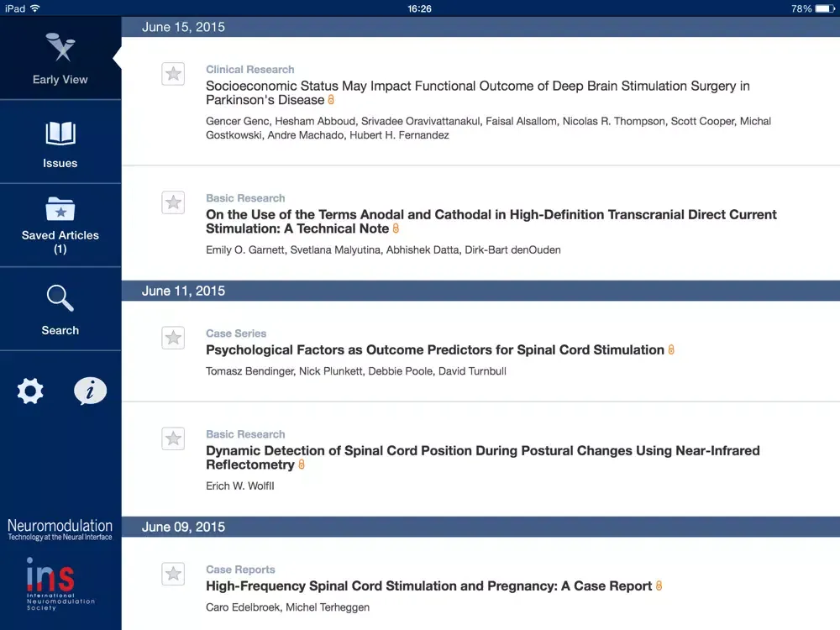Toggle the star on the Socioeconomic Status article
The image size is (840, 630).
coord(173,74)
